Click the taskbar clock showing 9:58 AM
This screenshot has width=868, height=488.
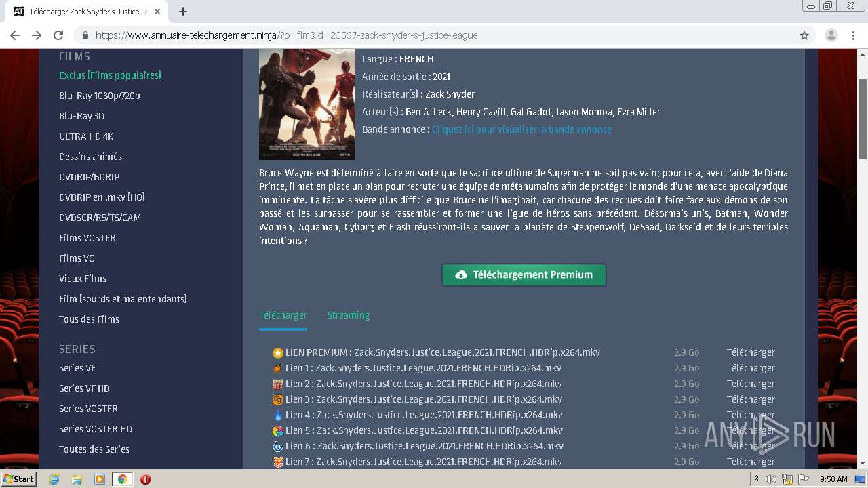point(833,479)
